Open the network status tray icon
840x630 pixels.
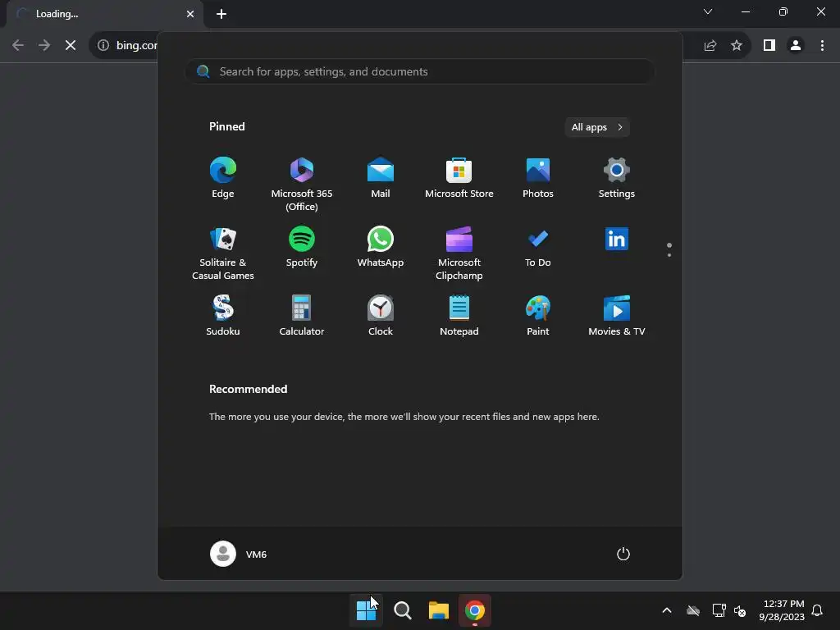click(x=719, y=610)
